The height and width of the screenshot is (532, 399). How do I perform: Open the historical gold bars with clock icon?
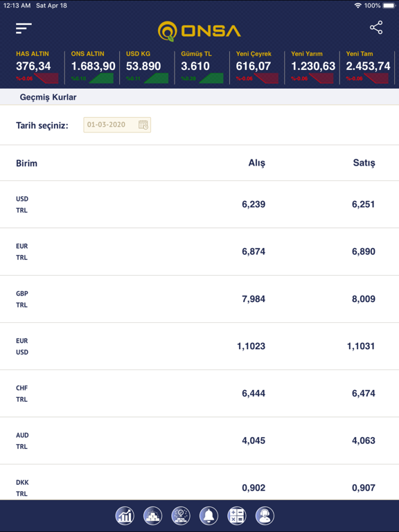pyautogui.click(x=181, y=515)
